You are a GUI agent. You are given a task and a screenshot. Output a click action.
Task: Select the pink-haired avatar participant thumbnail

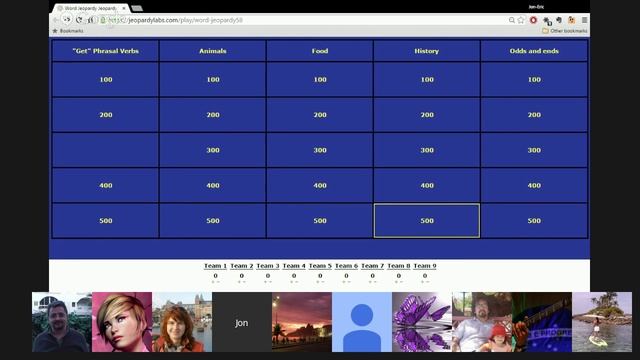click(x=122, y=322)
